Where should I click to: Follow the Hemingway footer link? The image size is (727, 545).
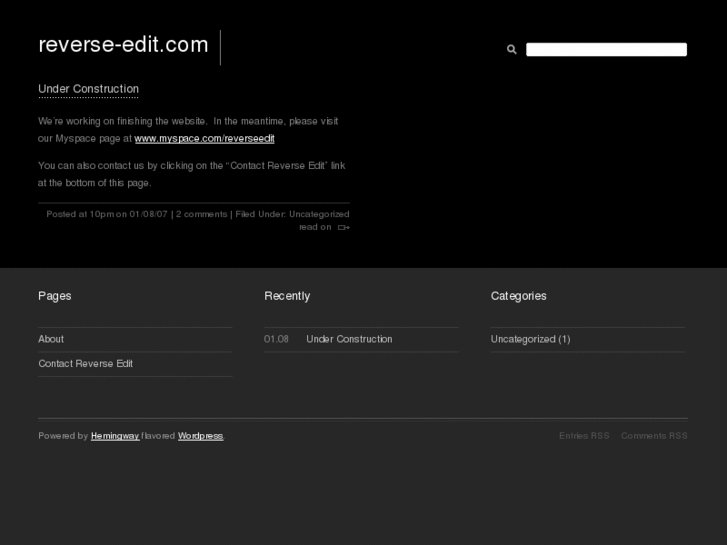click(115, 436)
